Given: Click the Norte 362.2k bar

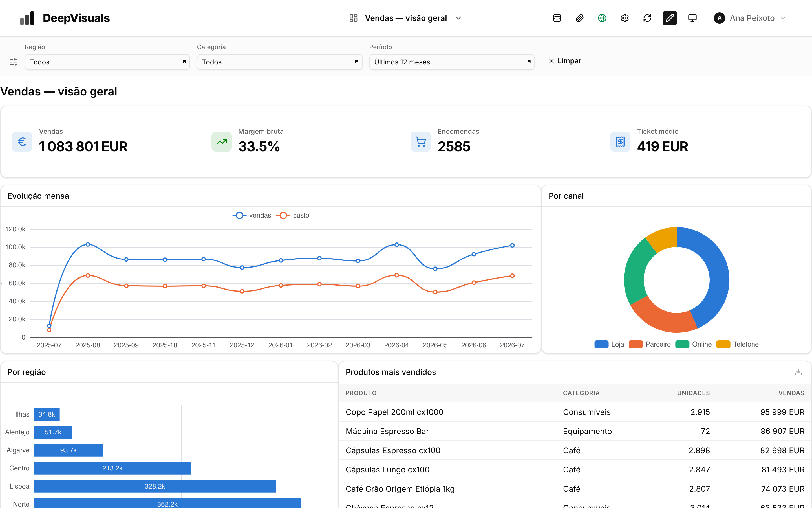Looking at the screenshot, I should click(x=167, y=503).
